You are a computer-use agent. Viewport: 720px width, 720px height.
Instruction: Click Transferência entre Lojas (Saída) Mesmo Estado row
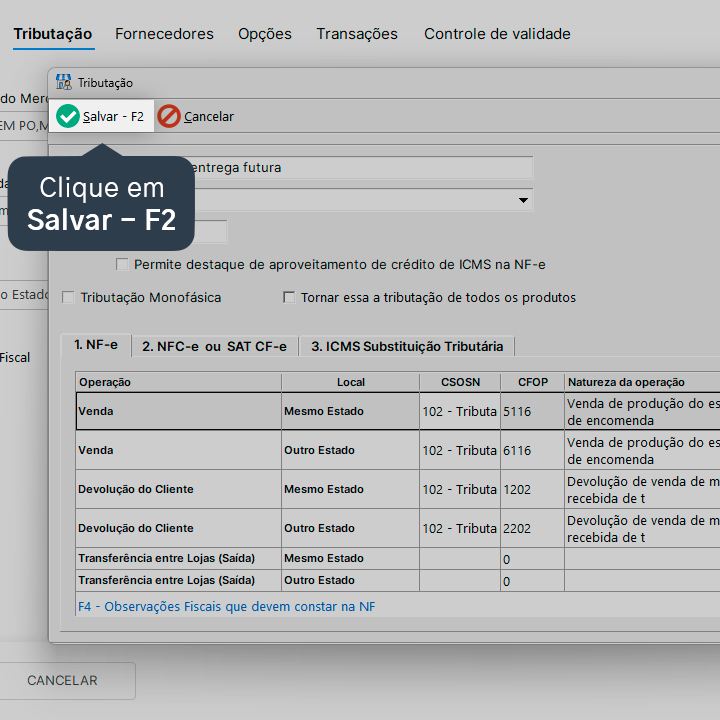[x=398, y=558]
